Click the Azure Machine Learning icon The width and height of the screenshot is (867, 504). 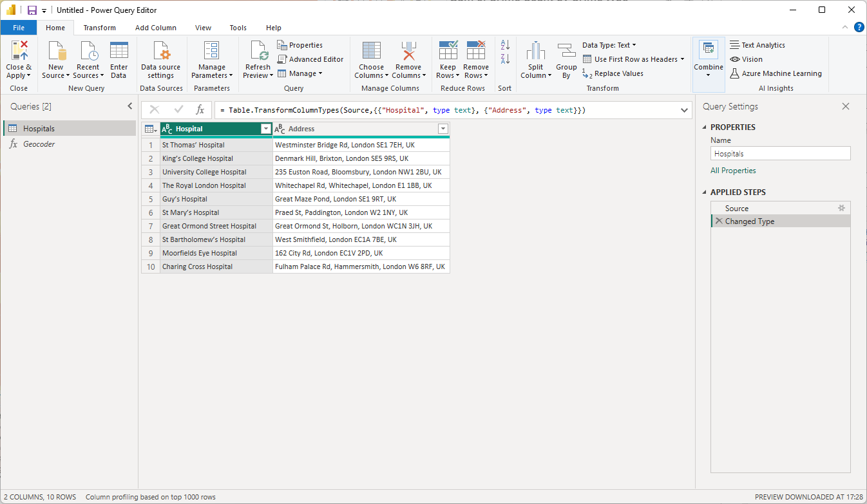pyautogui.click(x=734, y=73)
